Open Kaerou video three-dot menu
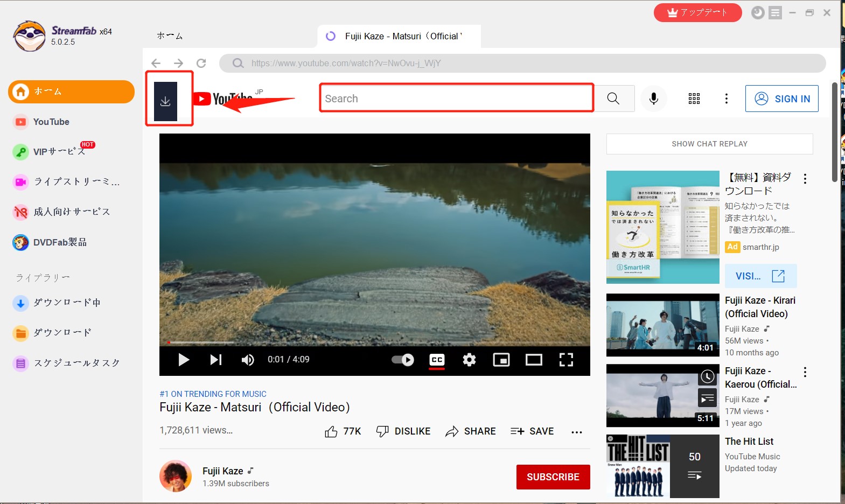845x504 pixels. [805, 372]
